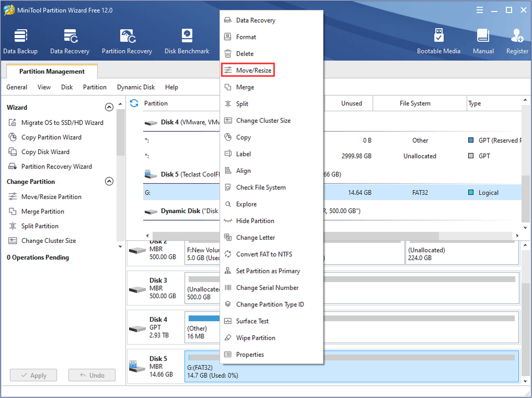Open the Dynamic Disk menu
532x398 pixels.
136,87
